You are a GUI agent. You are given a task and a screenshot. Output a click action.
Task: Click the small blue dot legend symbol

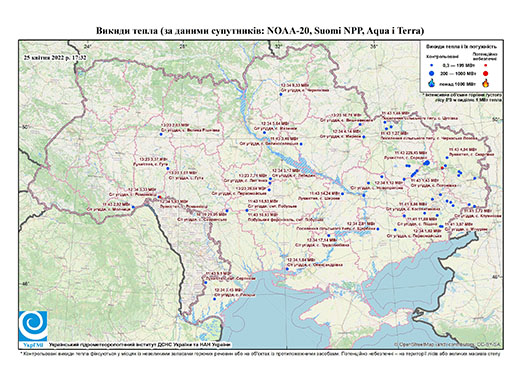pyautogui.click(x=432, y=65)
